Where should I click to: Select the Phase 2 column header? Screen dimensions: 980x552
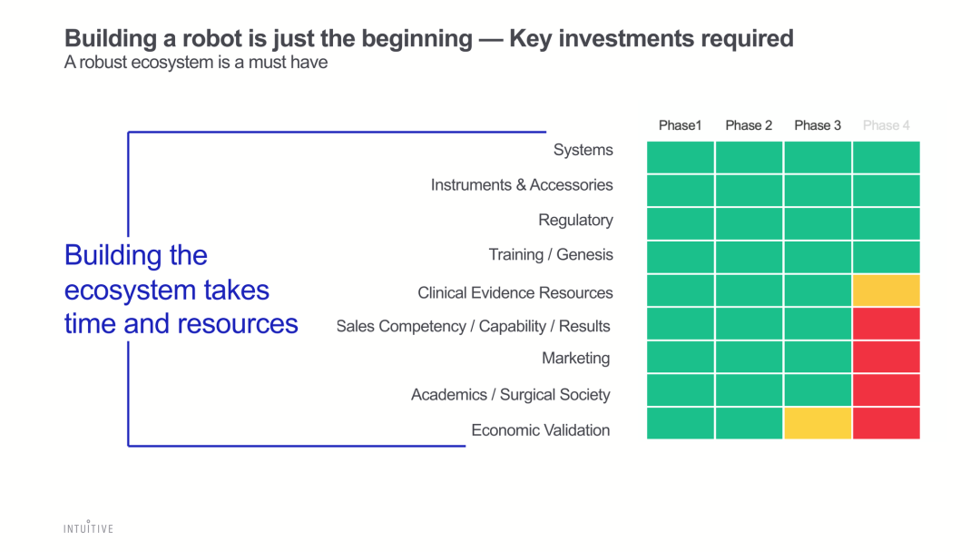point(749,125)
